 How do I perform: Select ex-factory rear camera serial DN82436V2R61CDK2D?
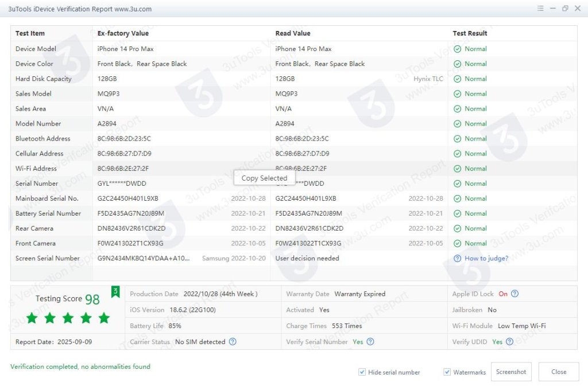[131, 228]
